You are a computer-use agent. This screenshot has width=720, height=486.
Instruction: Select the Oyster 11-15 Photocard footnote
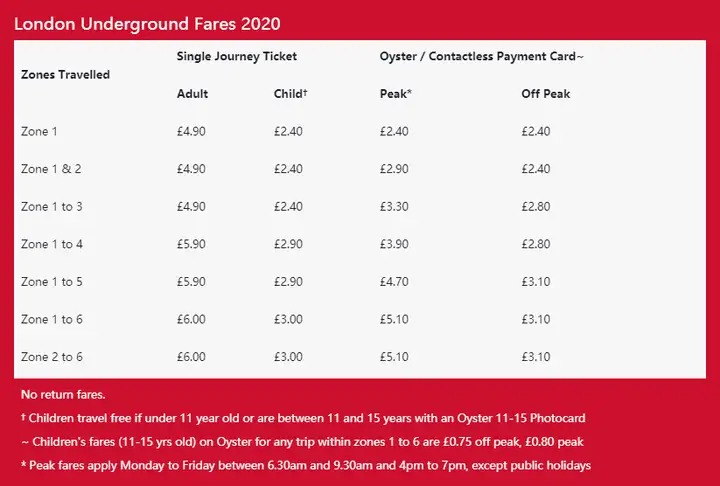tap(303, 418)
